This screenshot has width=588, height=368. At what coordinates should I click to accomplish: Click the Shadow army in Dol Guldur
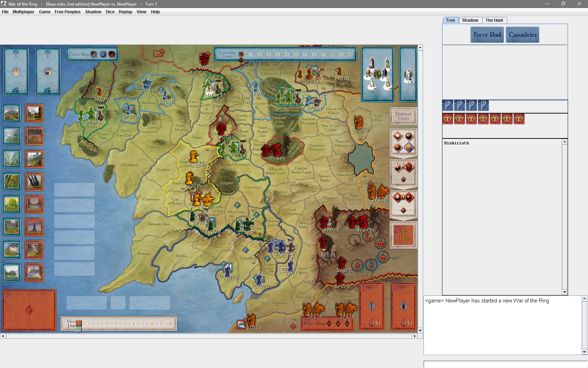pyautogui.click(x=276, y=150)
